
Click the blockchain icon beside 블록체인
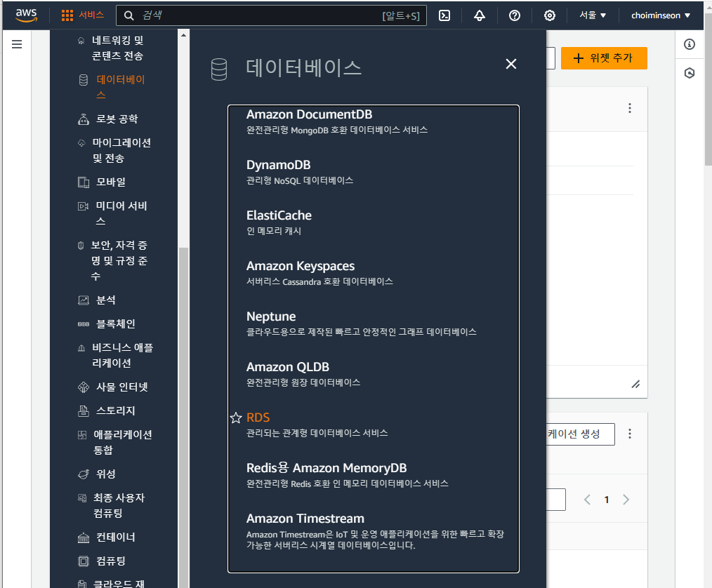coord(84,324)
